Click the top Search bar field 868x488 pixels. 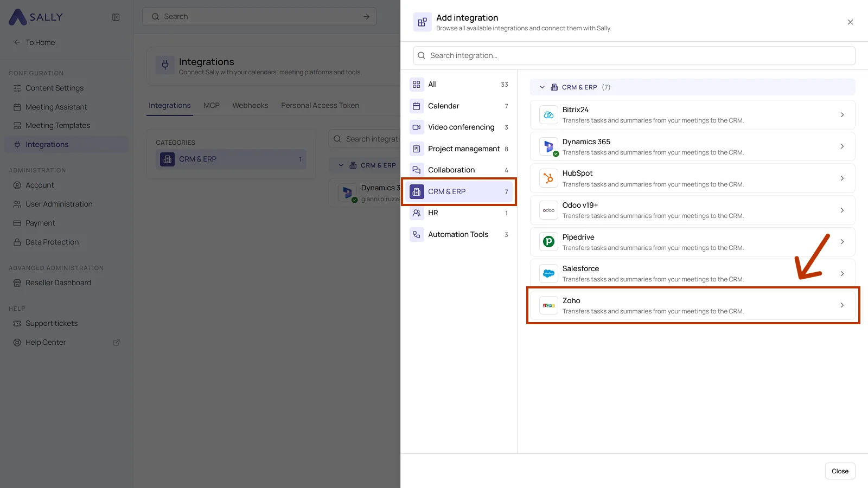coord(259,17)
